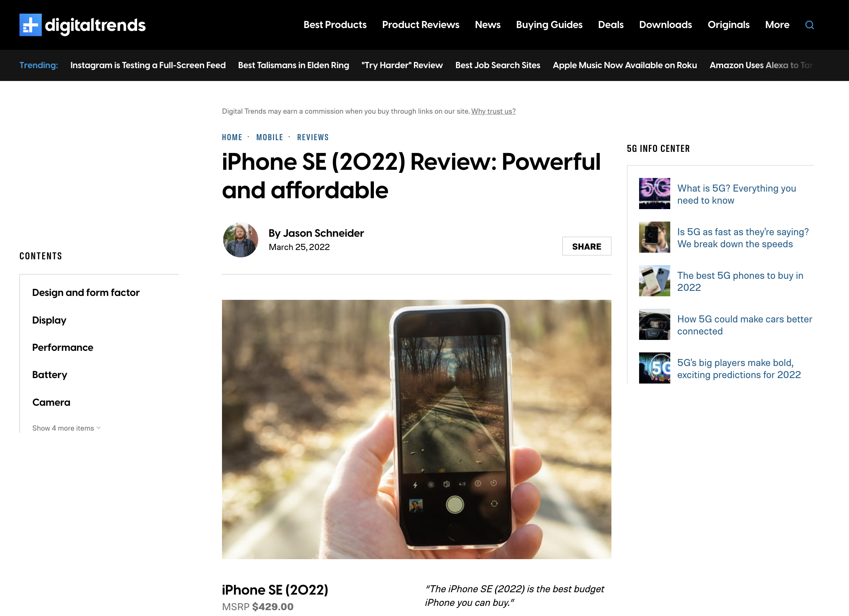Viewport: 849px width, 616px height.
Task: Click the Digital Trends logo icon
Action: point(30,25)
